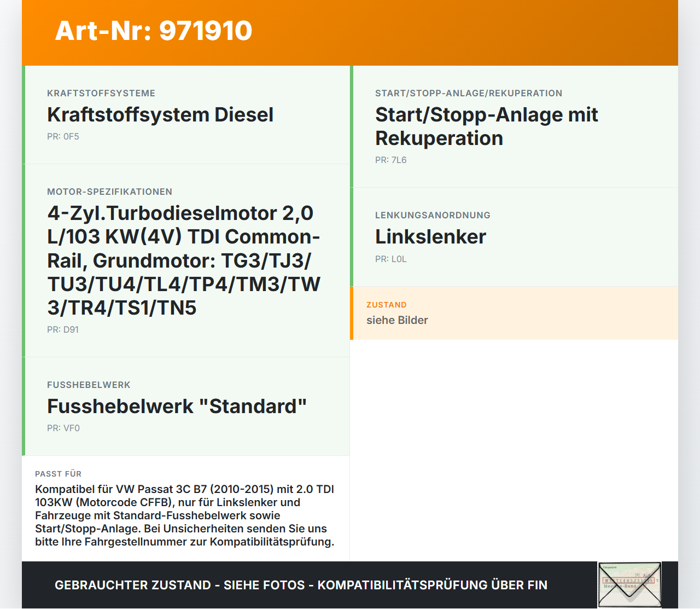Click the LENKUNGSANORDNUNG category label

pyautogui.click(x=433, y=215)
